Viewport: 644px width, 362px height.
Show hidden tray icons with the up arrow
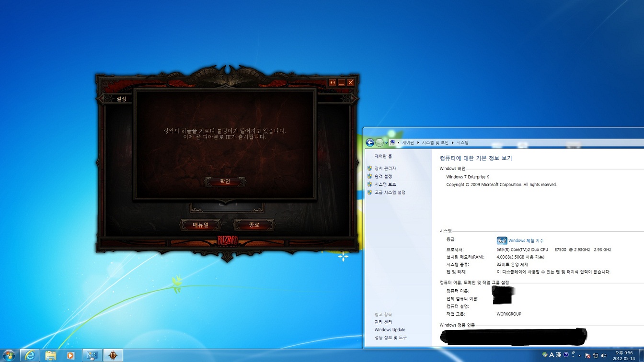(x=579, y=356)
